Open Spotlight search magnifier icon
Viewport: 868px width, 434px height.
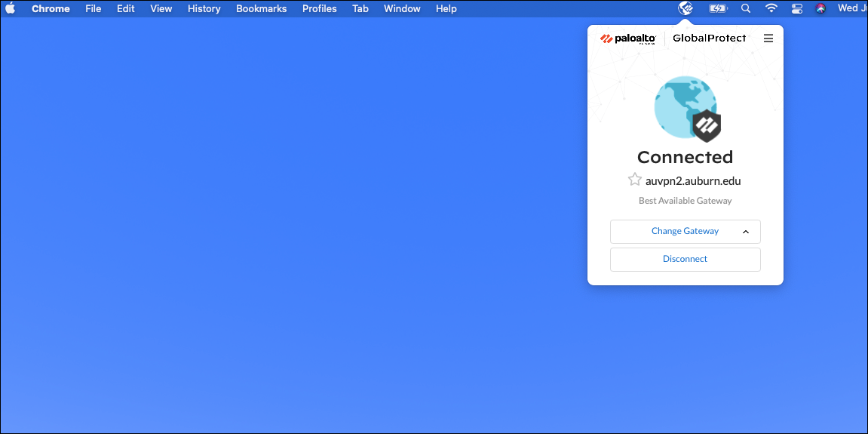point(745,8)
